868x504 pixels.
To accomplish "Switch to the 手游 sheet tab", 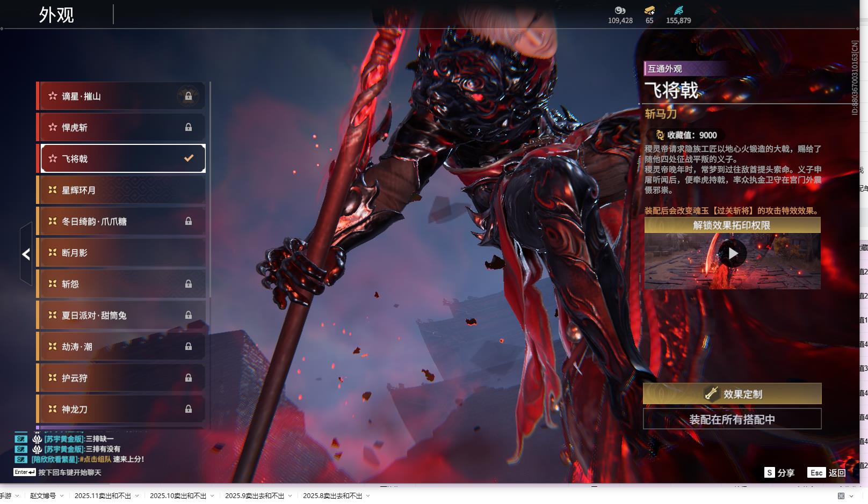I will pyautogui.click(x=5, y=496).
